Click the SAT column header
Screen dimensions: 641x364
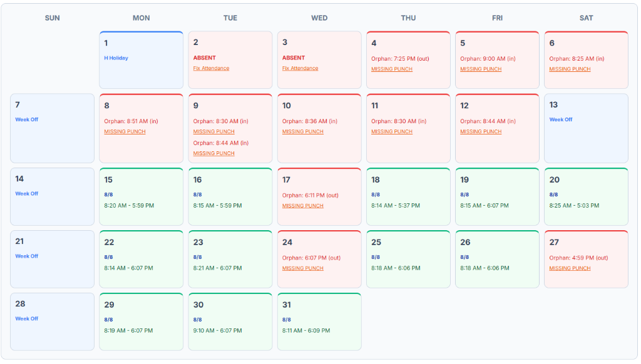pyautogui.click(x=586, y=18)
